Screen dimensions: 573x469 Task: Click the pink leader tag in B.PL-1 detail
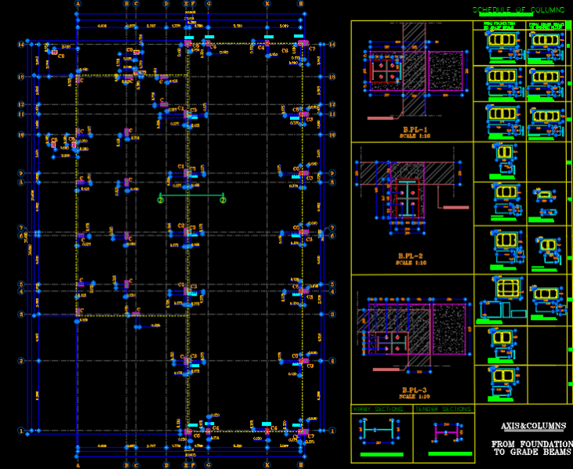[380, 118]
